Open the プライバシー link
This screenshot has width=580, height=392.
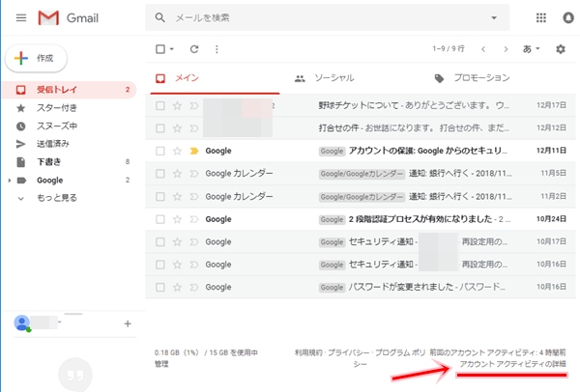349,352
